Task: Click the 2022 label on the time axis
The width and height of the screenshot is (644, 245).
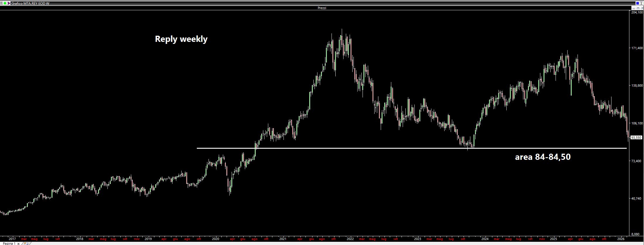Action: [x=350, y=239]
